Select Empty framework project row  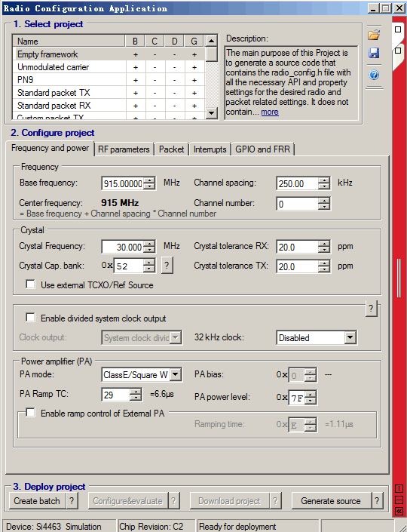109,54
